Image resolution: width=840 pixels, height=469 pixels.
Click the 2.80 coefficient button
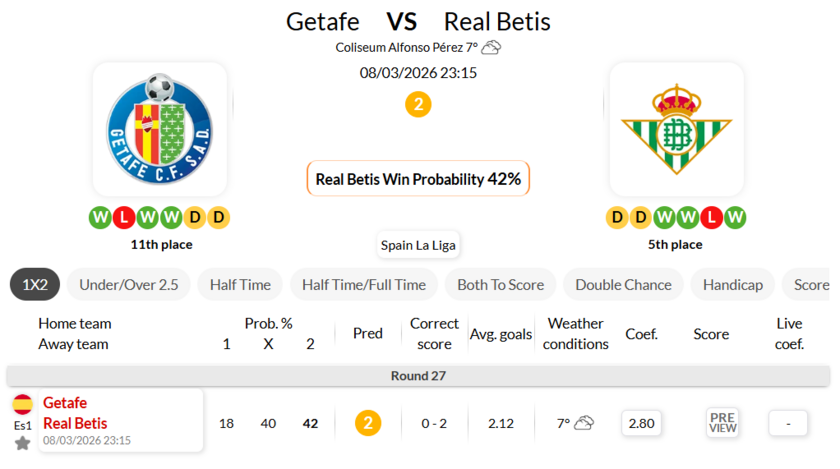(x=641, y=423)
